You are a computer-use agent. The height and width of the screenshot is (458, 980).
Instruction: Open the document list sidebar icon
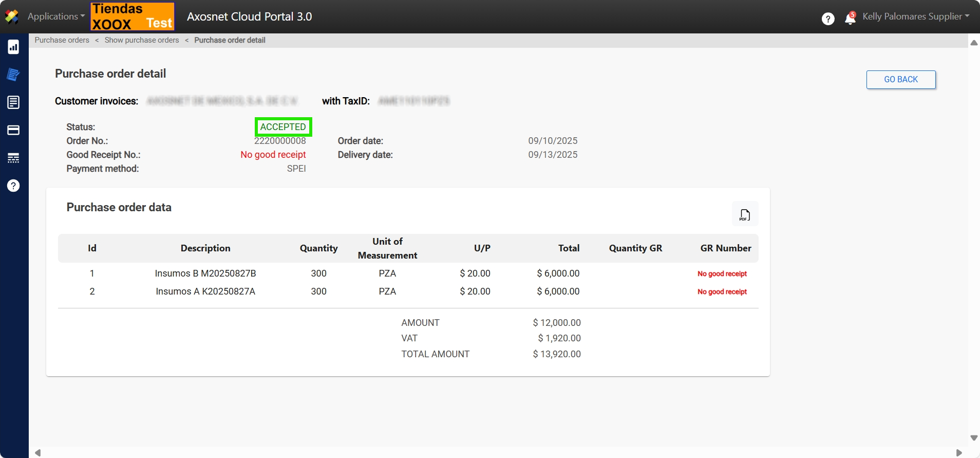(13, 102)
